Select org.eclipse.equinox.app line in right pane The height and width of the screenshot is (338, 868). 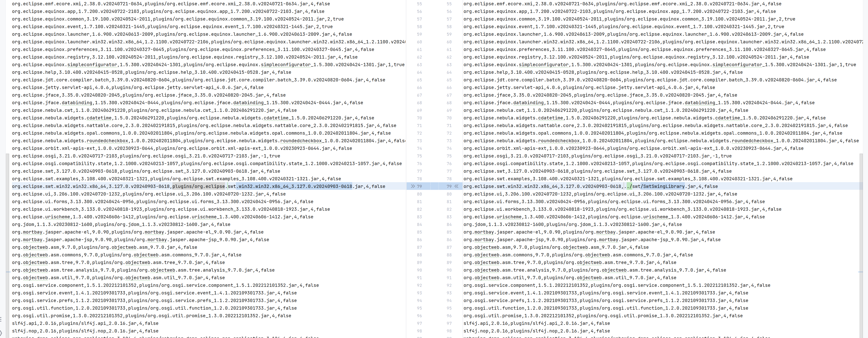620,12
